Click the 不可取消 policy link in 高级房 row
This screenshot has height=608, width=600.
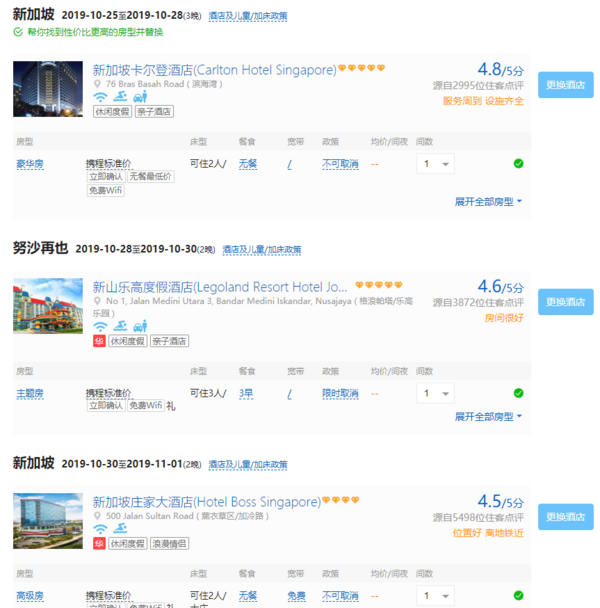click(x=340, y=596)
